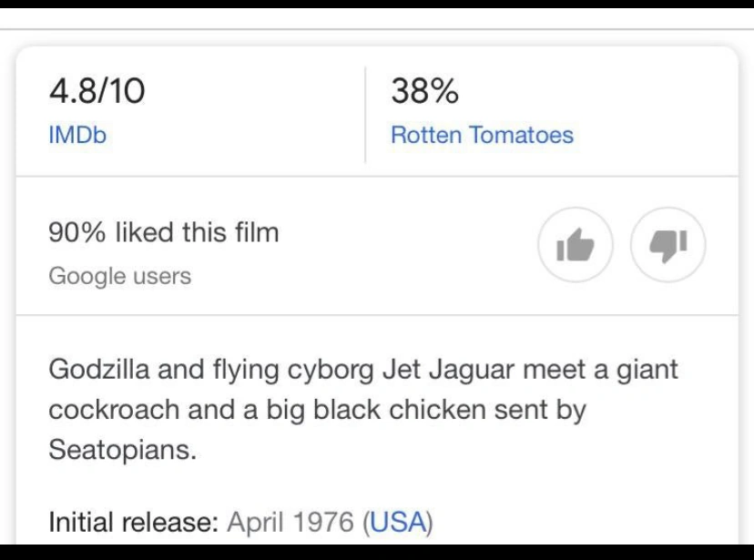Click "meet a giant" in the description
754x560 pixels.
click(x=601, y=370)
